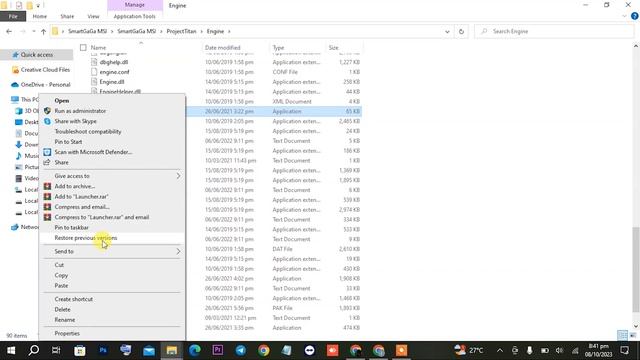640x360 pixels.
Task: Click ProjectTitan in the breadcrumb path
Action: pyautogui.click(x=181, y=31)
